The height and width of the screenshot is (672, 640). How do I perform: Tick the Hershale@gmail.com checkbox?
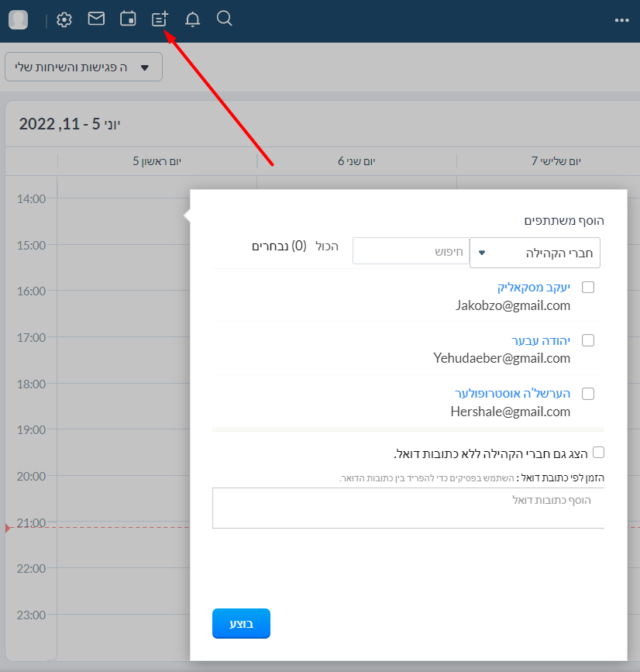click(x=588, y=394)
